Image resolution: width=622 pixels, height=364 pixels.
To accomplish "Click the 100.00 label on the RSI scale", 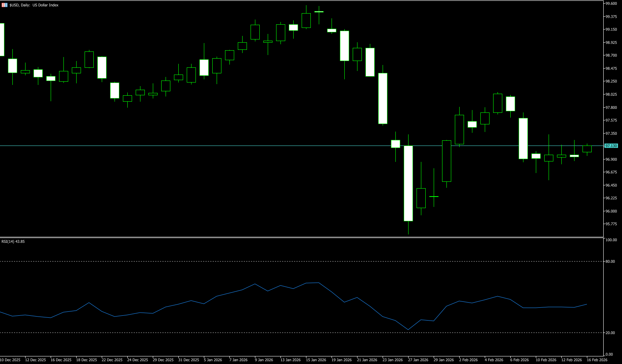I will click(x=611, y=240).
